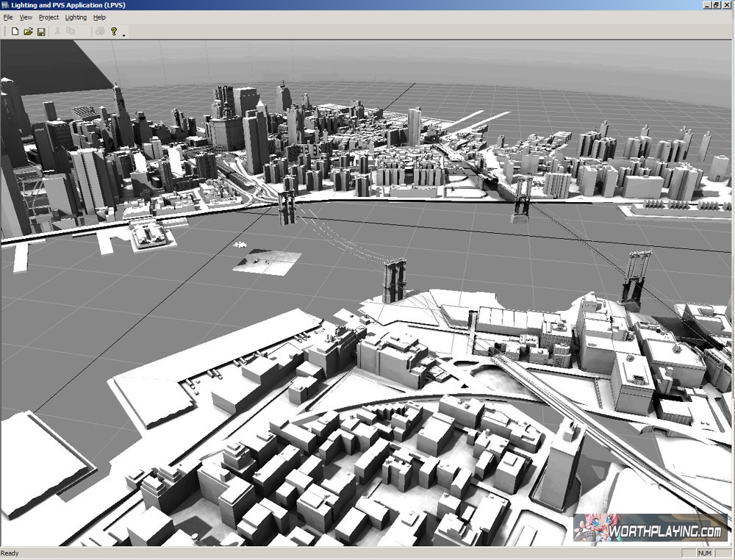
Task: Expand the toolbar options dropdown arrow
Action: (123, 35)
